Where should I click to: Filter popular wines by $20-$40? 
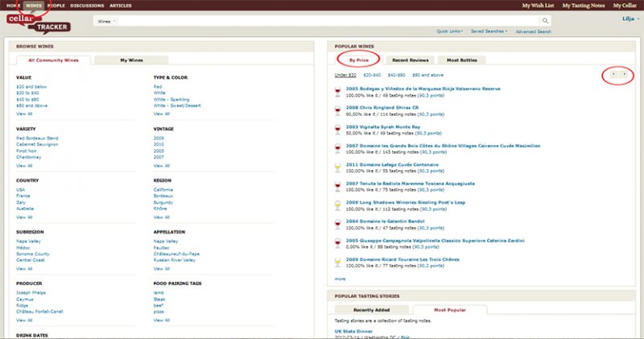372,75
